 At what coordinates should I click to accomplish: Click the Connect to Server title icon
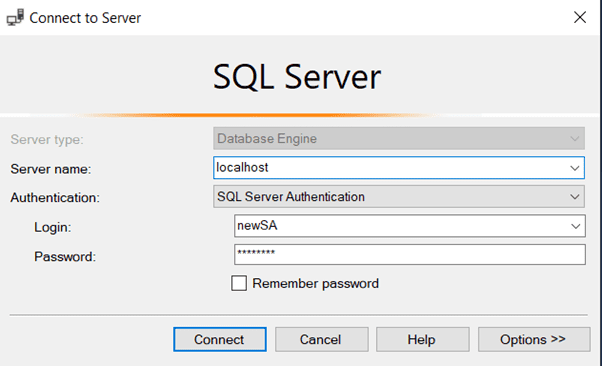pos(15,18)
